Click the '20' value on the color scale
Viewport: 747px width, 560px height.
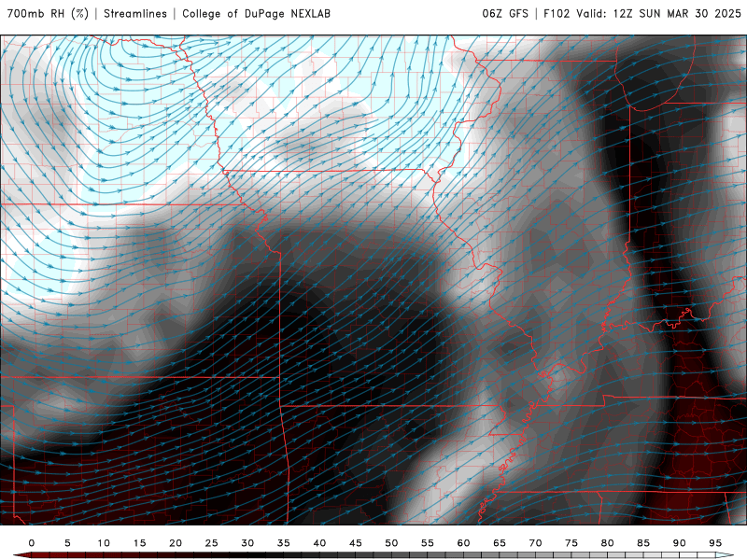point(176,543)
